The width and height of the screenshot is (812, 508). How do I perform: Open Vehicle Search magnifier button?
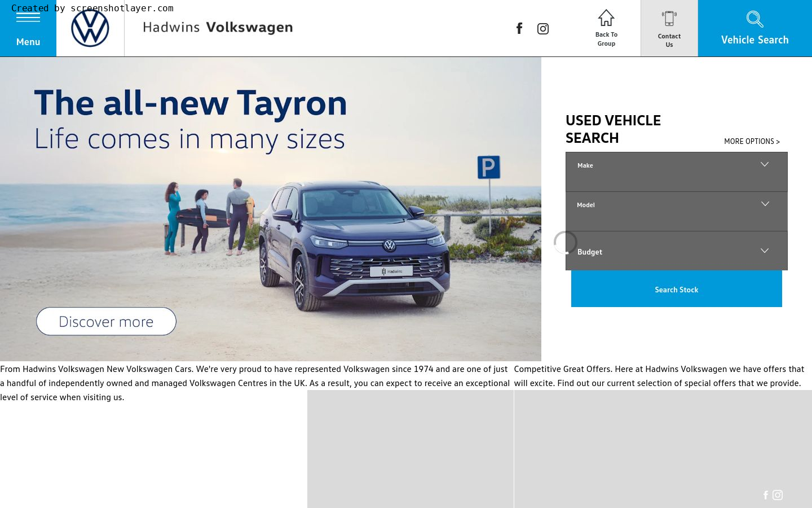[755, 28]
